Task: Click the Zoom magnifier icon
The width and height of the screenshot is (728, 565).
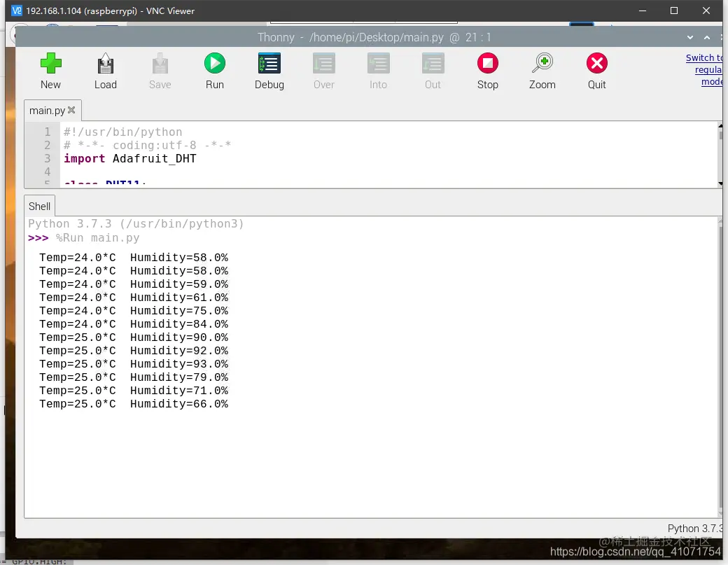Action: click(x=542, y=63)
